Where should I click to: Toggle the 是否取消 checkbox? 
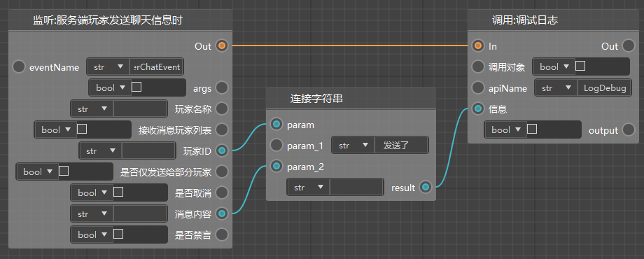pyautogui.click(x=118, y=192)
